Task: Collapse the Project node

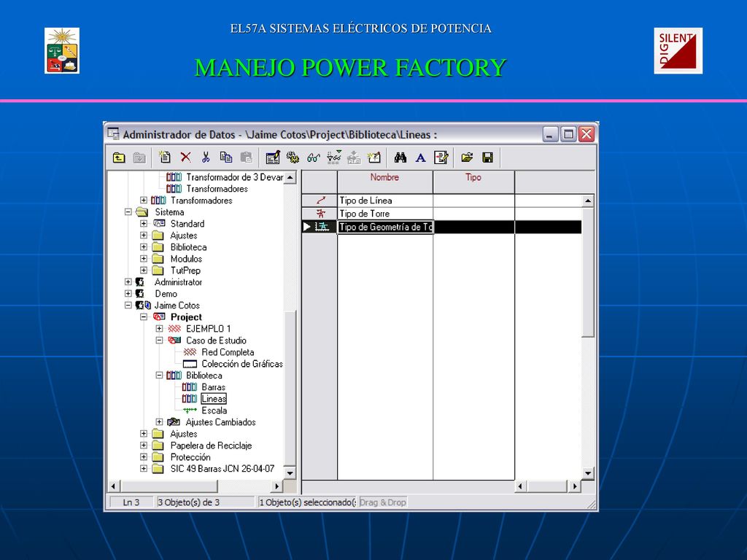Action: (144, 316)
